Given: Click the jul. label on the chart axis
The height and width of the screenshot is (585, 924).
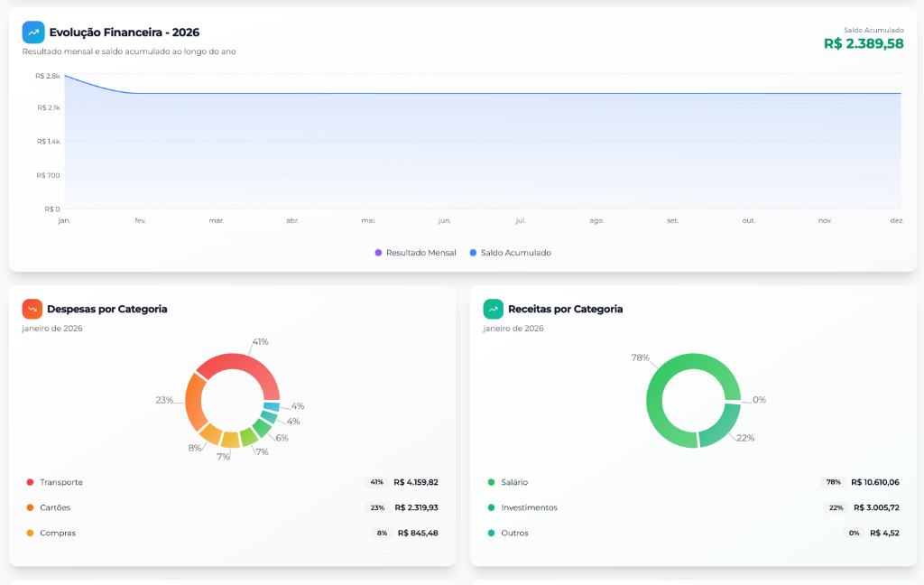Looking at the screenshot, I should click(x=521, y=220).
